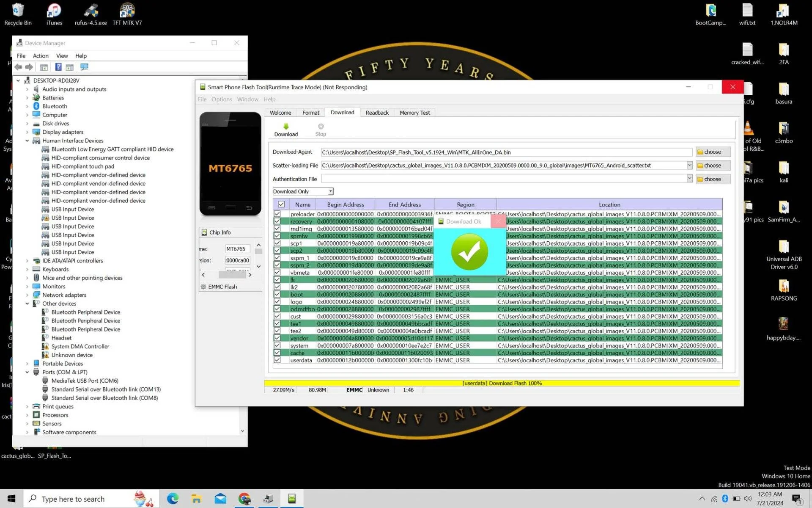Image resolution: width=812 pixels, height=508 pixels.
Task: Click the blue Help question-mark toolbar icon
Action: [58, 67]
